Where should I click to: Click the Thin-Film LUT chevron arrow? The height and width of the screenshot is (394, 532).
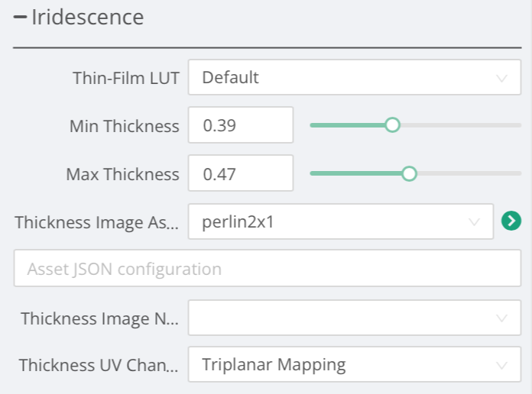(502, 78)
